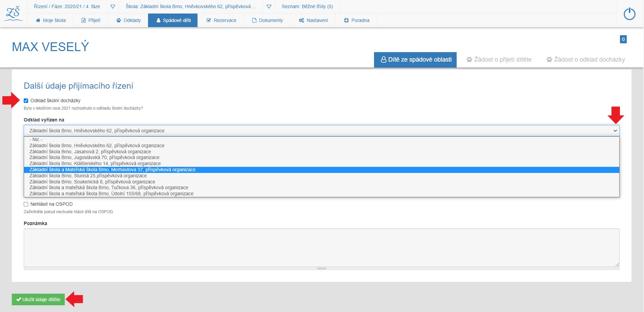Check the Nehlásit na OSPOD checkbox
The width and height of the screenshot is (644, 312).
26,204
